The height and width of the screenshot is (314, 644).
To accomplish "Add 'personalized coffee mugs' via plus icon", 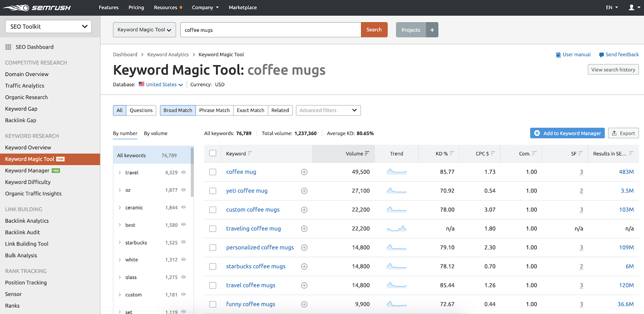I will click(304, 248).
